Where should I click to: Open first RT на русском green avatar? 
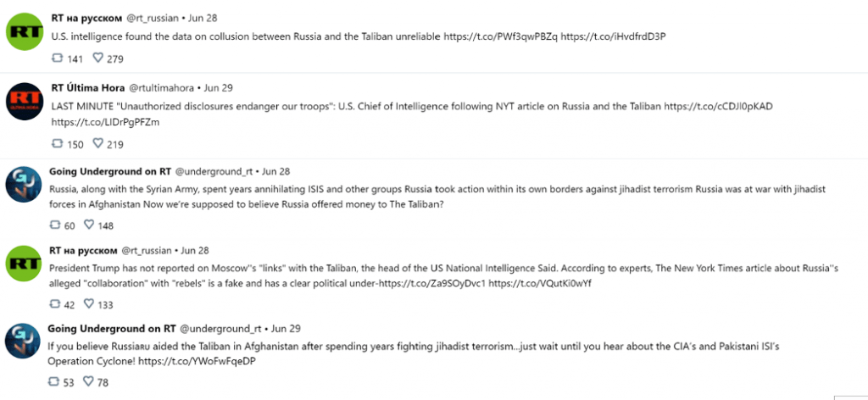[x=24, y=31]
